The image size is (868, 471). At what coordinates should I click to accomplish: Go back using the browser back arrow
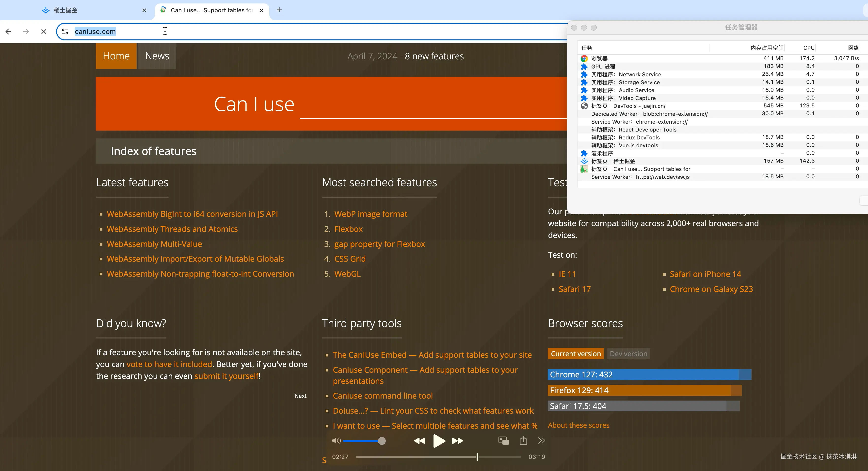click(x=9, y=32)
